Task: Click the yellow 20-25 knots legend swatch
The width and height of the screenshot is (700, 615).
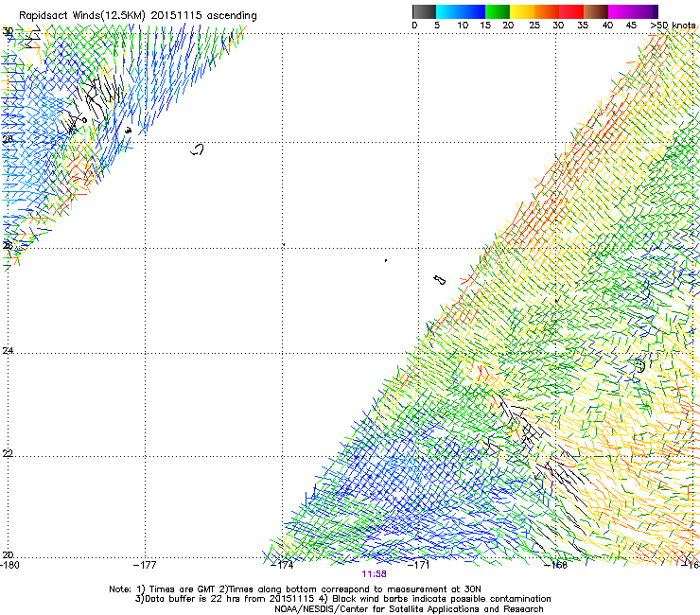Action: [522, 11]
